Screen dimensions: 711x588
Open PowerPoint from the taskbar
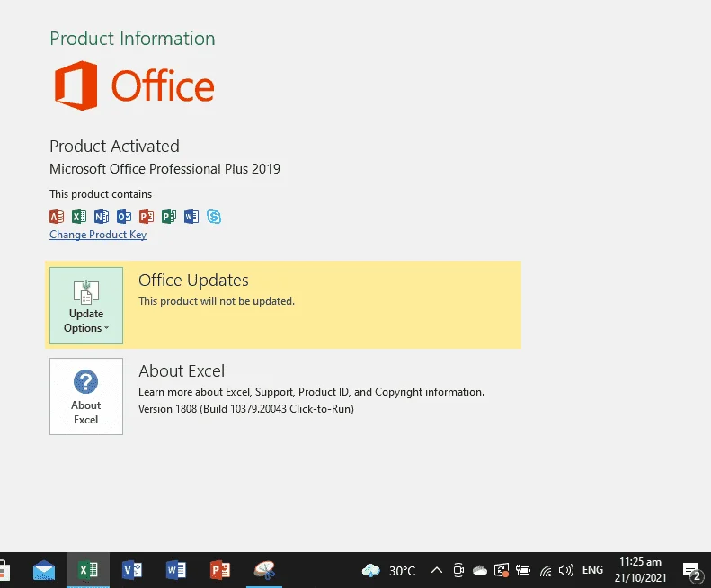(220, 570)
